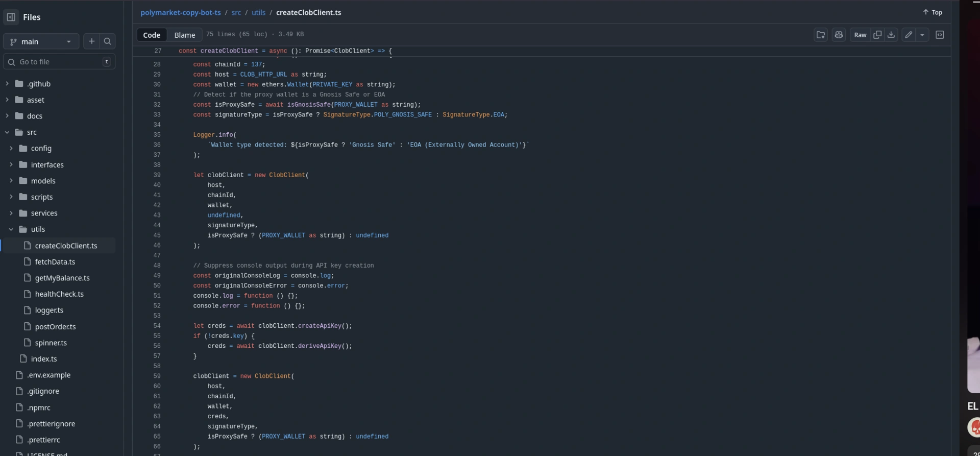Image resolution: width=980 pixels, height=456 pixels.
Task: Open more edit options dropdown
Action: tap(922, 35)
